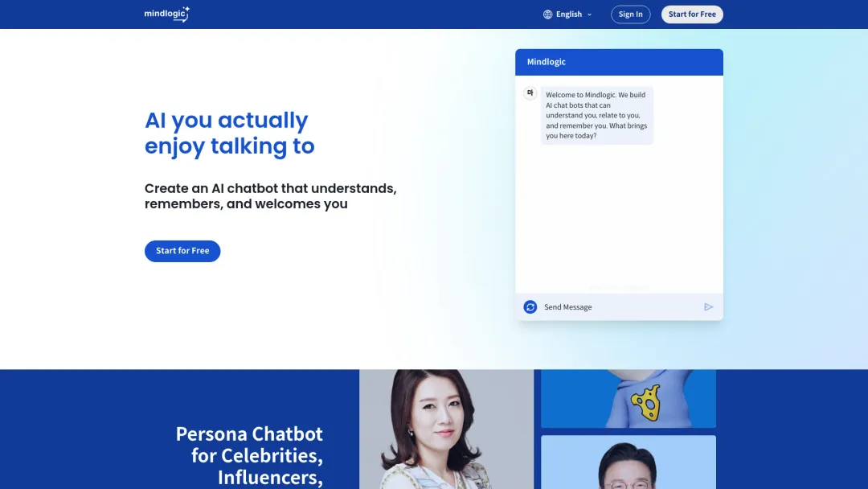Screen dimensions: 868x489
Task: Click the woman celebrity portrait thumbnail
Action: click(446, 429)
